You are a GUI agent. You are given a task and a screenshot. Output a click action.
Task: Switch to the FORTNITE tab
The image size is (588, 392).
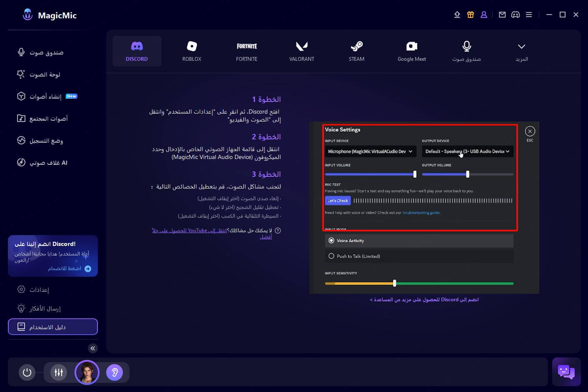247,51
